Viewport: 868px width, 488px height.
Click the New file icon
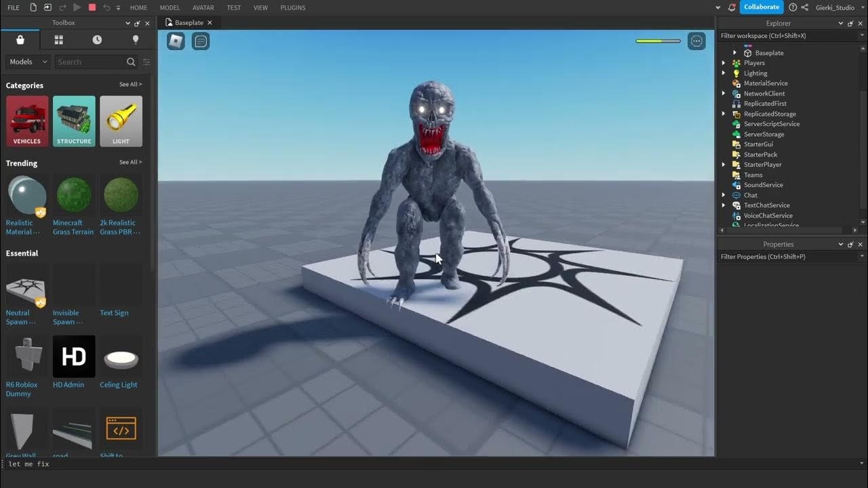pos(33,7)
